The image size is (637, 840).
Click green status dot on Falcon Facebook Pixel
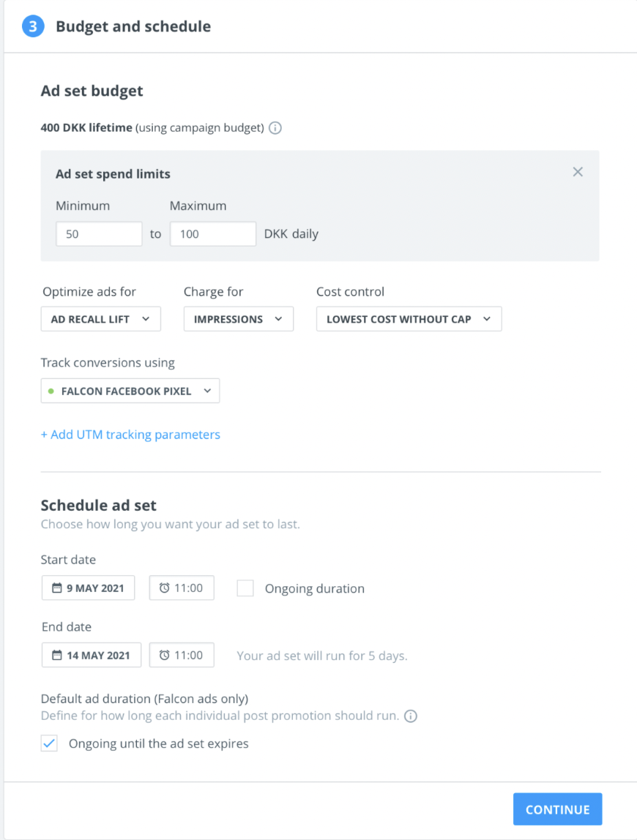[51, 391]
